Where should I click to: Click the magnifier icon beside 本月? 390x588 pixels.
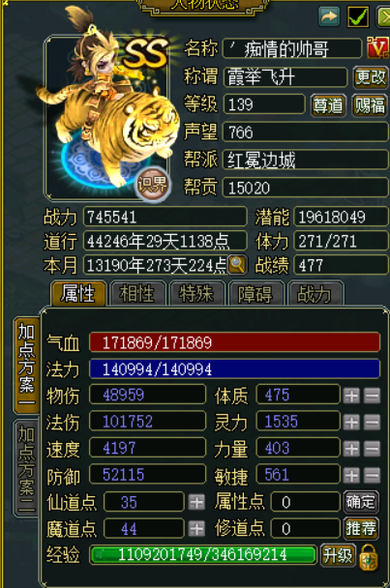pyautogui.click(x=237, y=265)
